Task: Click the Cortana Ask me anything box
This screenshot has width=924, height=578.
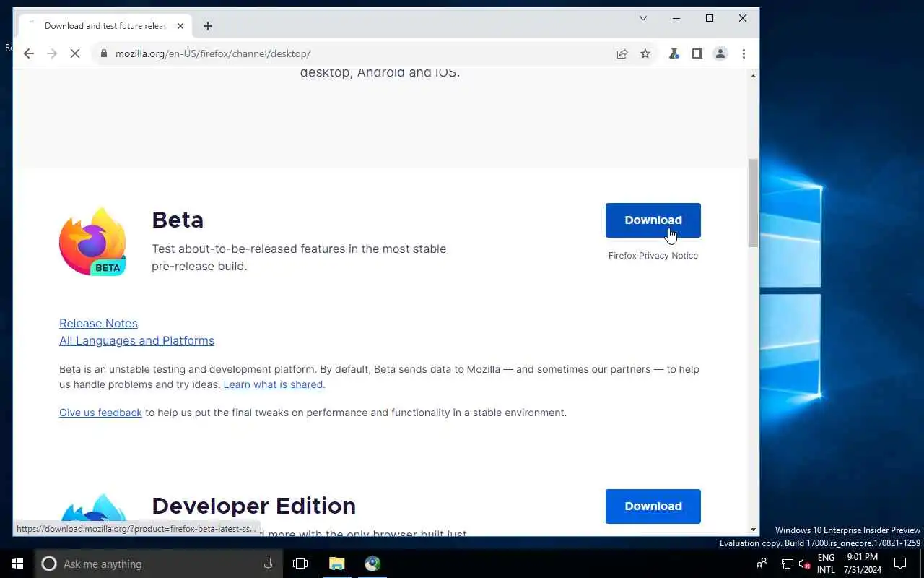Action: 157,564
